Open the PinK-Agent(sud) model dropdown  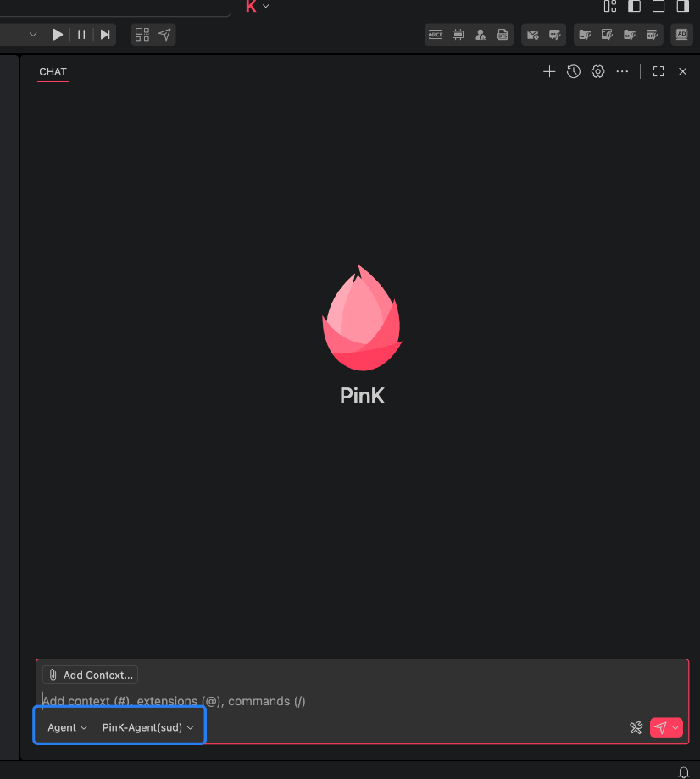[147, 727]
